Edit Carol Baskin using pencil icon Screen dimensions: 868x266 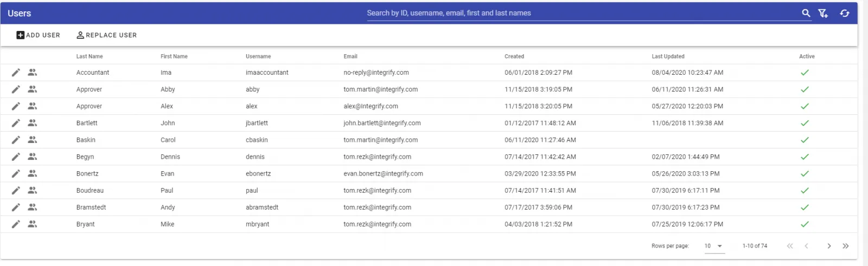pyautogui.click(x=16, y=139)
